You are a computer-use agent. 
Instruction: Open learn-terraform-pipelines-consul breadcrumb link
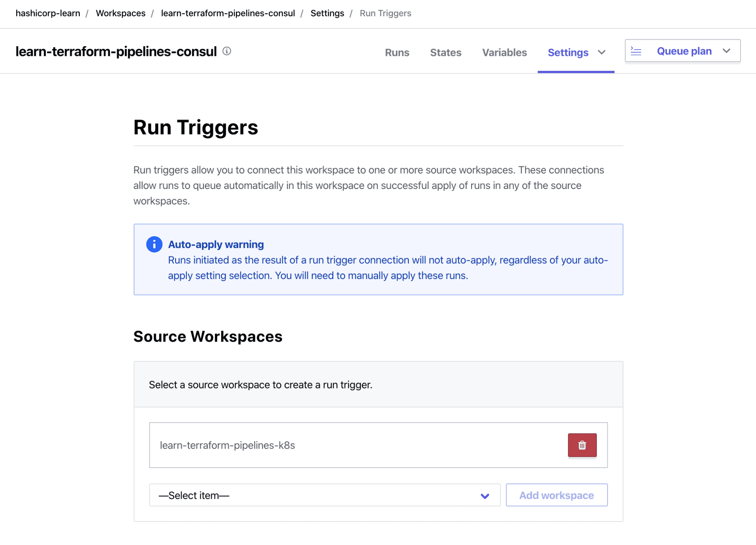pyautogui.click(x=228, y=13)
